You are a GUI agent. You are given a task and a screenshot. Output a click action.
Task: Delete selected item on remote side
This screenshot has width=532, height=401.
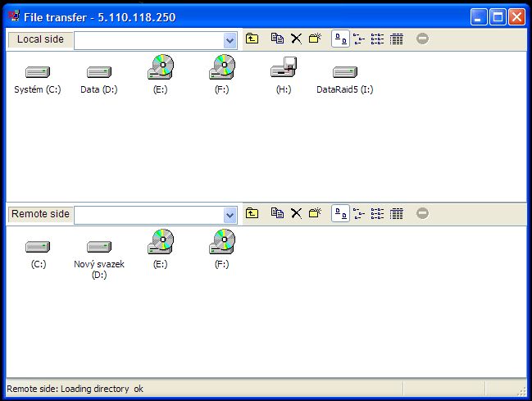(296, 213)
